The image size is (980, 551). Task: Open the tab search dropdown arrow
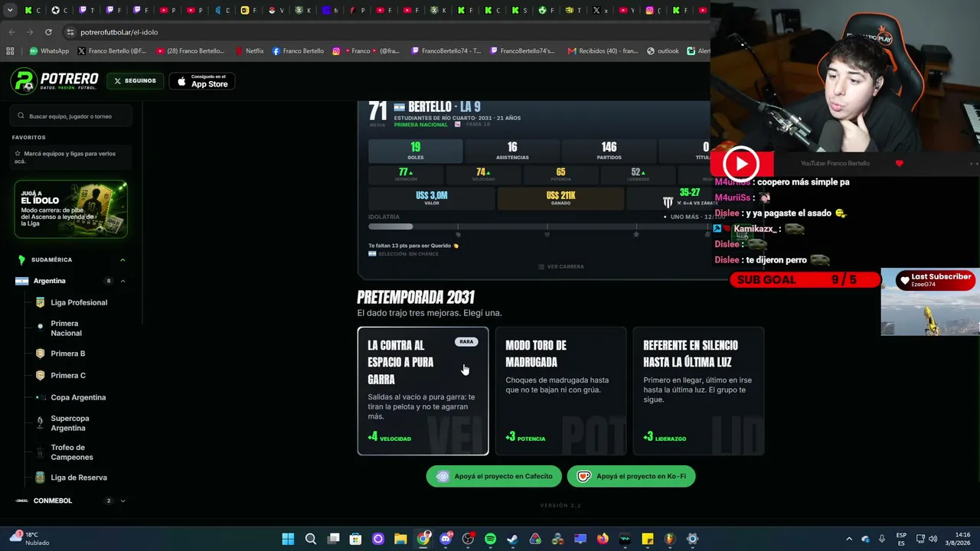click(10, 10)
